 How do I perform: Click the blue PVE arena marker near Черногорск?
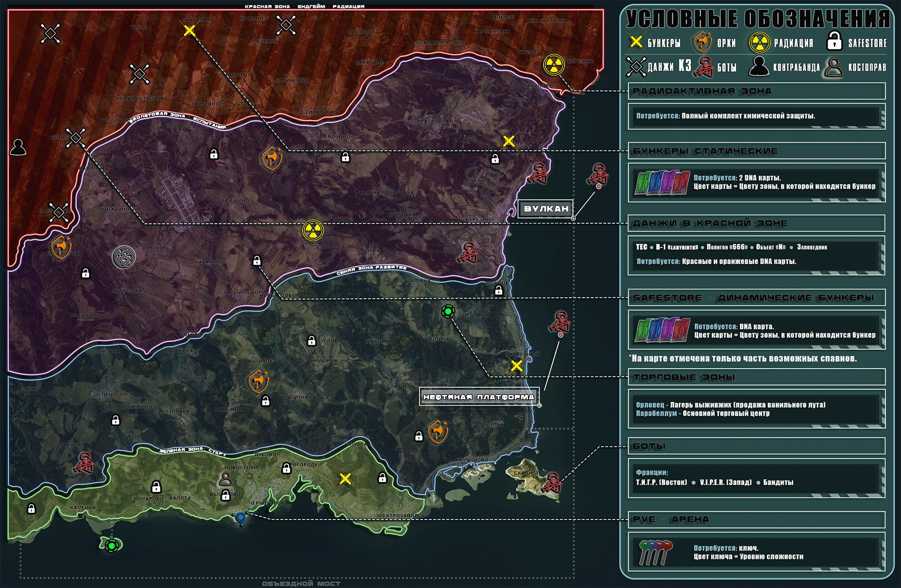click(x=241, y=517)
